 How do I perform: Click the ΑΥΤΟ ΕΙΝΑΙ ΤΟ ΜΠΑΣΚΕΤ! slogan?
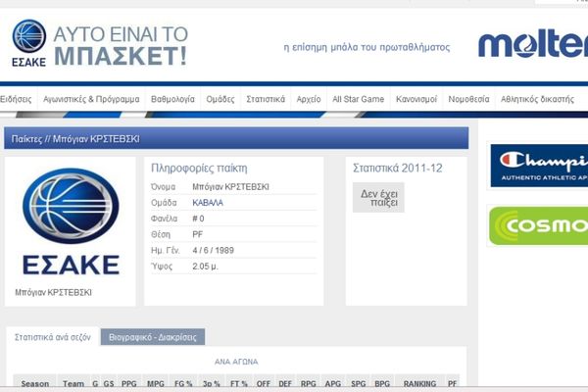tap(121, 46)
